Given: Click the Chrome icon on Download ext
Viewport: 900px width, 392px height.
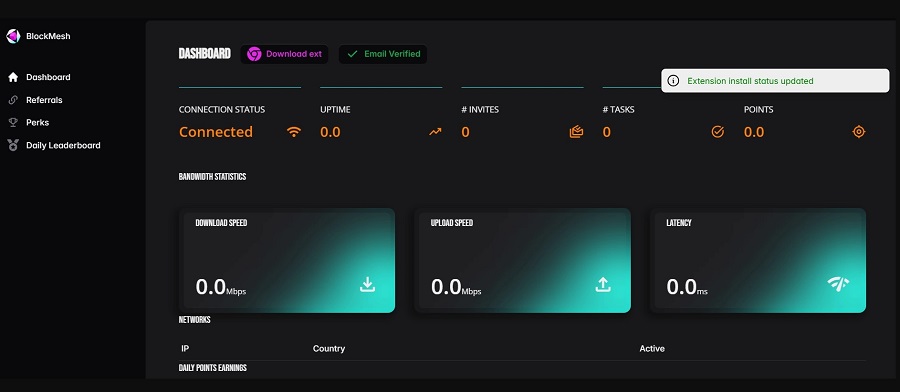Looking at the screenshot, I should 254,54.
